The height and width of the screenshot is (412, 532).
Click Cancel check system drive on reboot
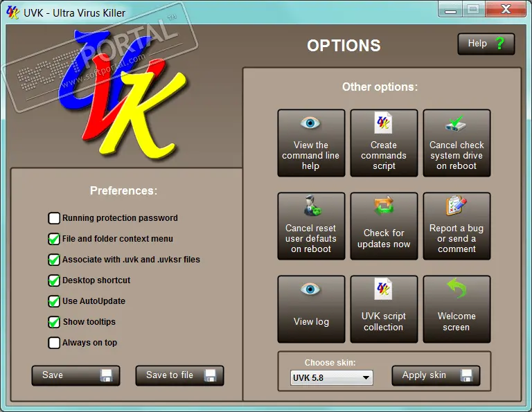tap(456, 143)
